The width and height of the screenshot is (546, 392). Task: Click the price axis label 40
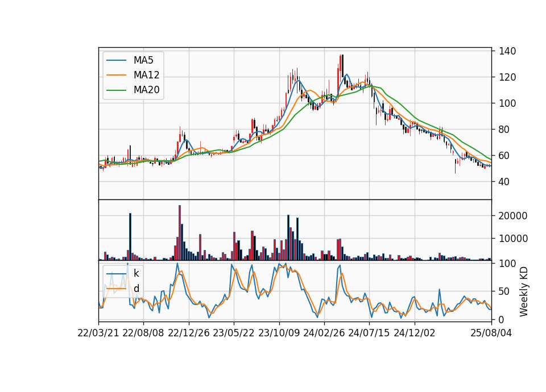(x=504, y=182)
